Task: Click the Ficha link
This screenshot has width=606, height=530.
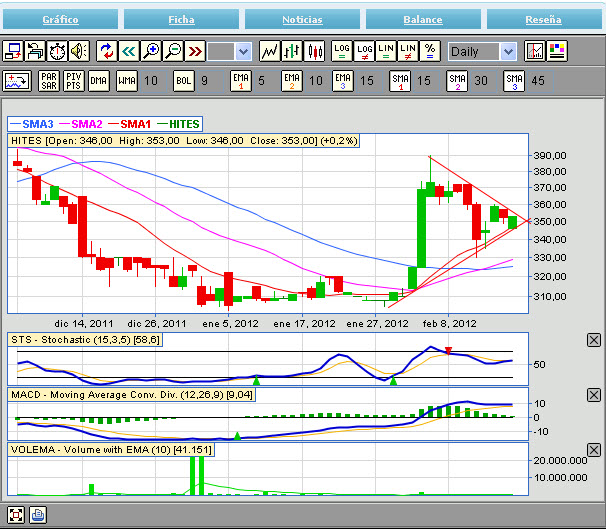Action: tap(182, 20)
